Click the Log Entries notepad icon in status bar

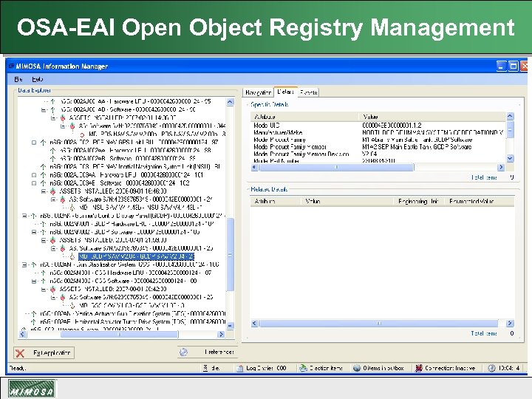click(x=240, y=368)
